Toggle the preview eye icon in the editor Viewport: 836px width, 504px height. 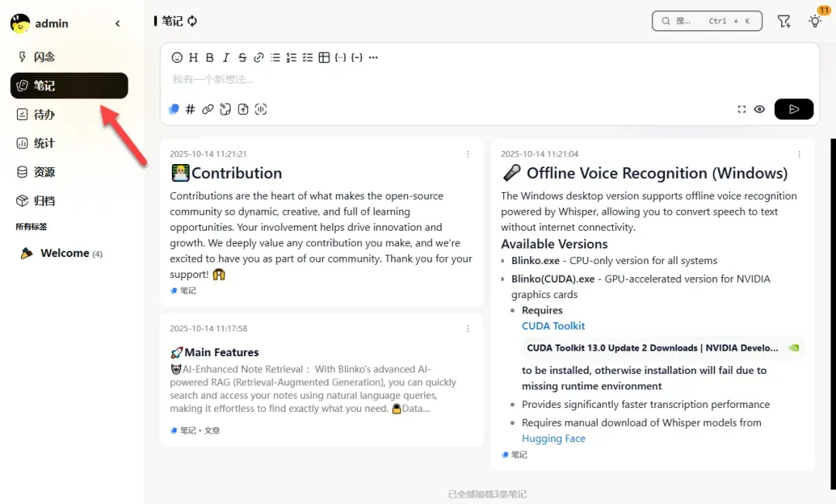pos(759,109)
